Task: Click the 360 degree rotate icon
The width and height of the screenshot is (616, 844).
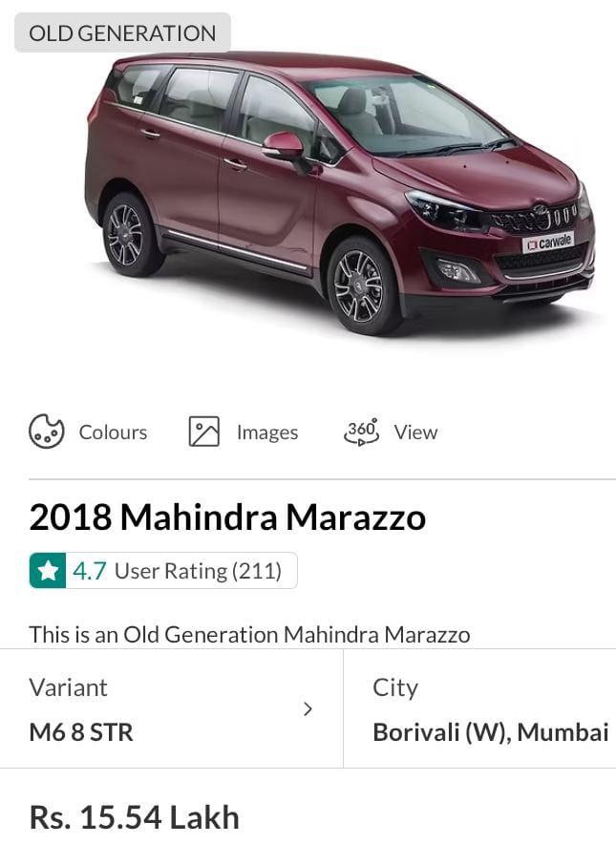Action: coord(361,432)
